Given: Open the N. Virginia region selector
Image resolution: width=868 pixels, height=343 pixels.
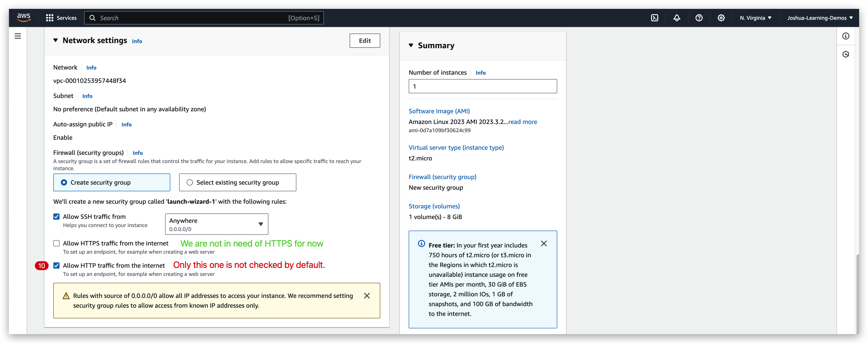Looking at the screenshot, I should click(755, 18).
